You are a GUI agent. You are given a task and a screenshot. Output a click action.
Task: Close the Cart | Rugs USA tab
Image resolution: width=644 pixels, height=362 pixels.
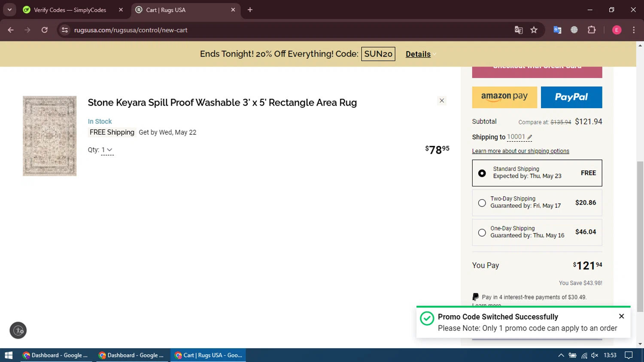(233, 10)
